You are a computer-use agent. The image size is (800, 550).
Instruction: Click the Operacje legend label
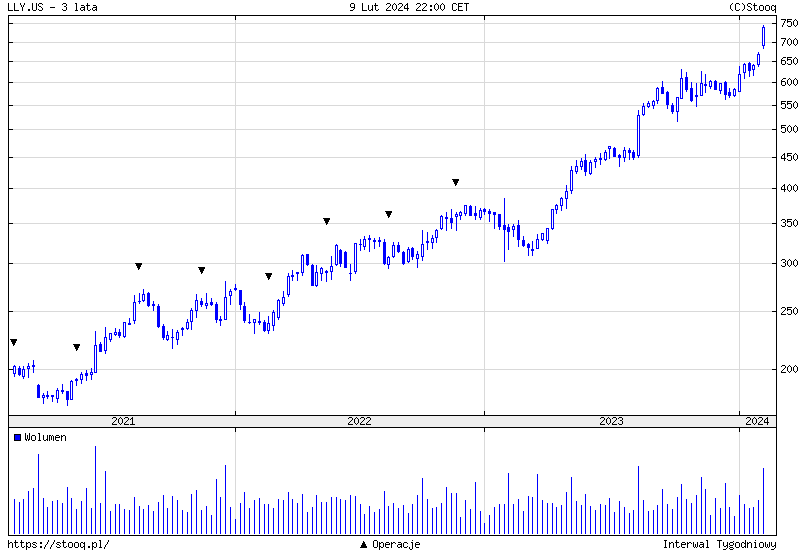(396, 544)
